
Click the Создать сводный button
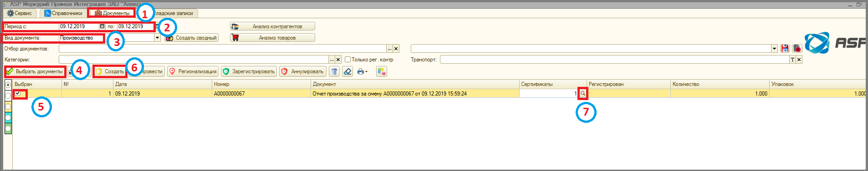tap(191, 38)
